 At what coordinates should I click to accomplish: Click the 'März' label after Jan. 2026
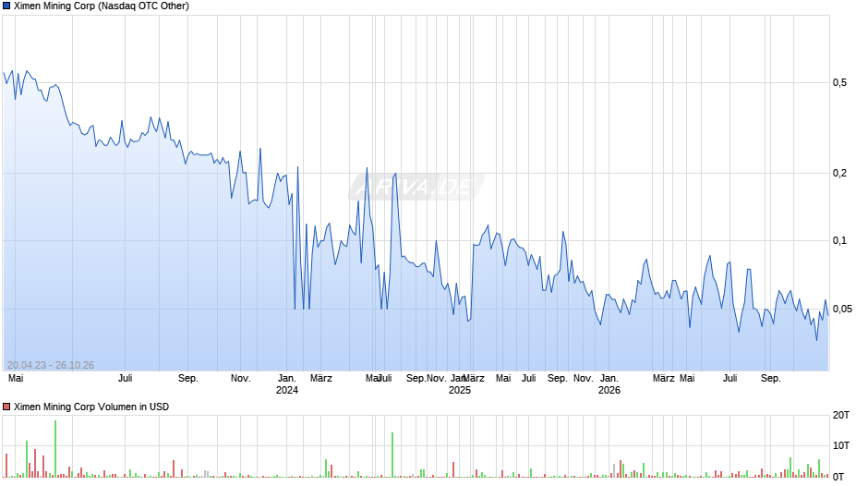click(664, 379)
